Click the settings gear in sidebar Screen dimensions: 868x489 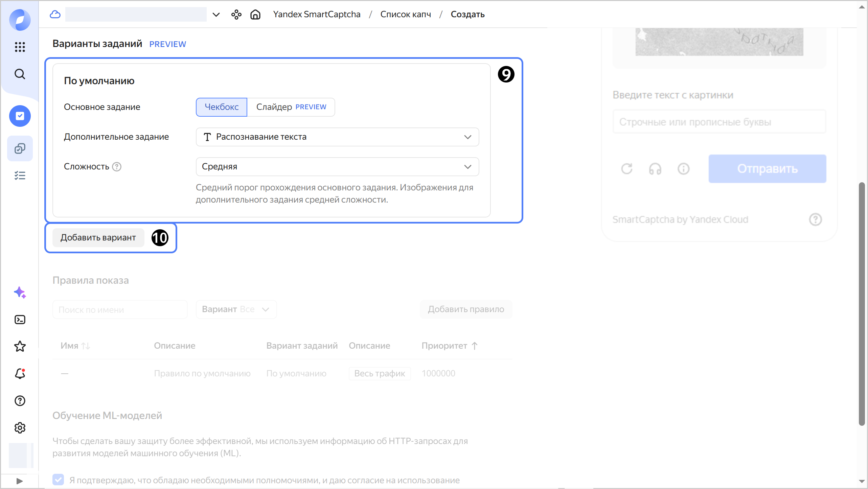tap(20, 428)
